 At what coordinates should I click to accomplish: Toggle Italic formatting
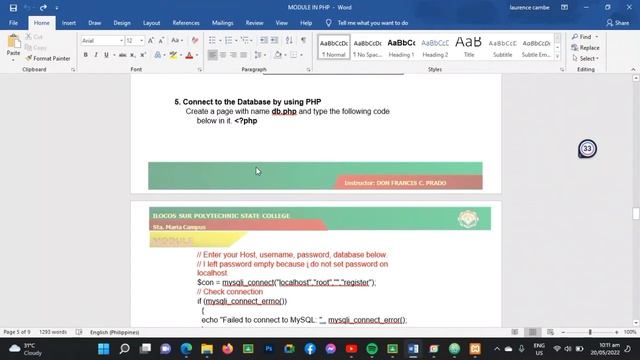pos(96,55)
